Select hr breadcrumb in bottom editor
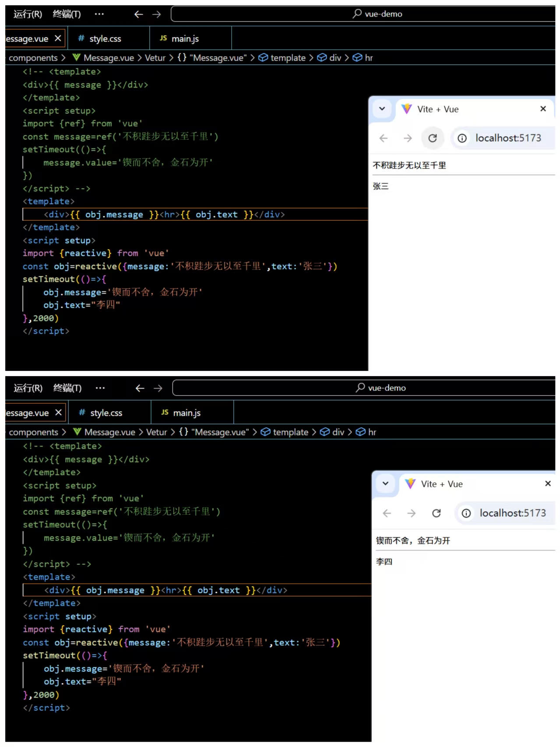 coord(366,433)
